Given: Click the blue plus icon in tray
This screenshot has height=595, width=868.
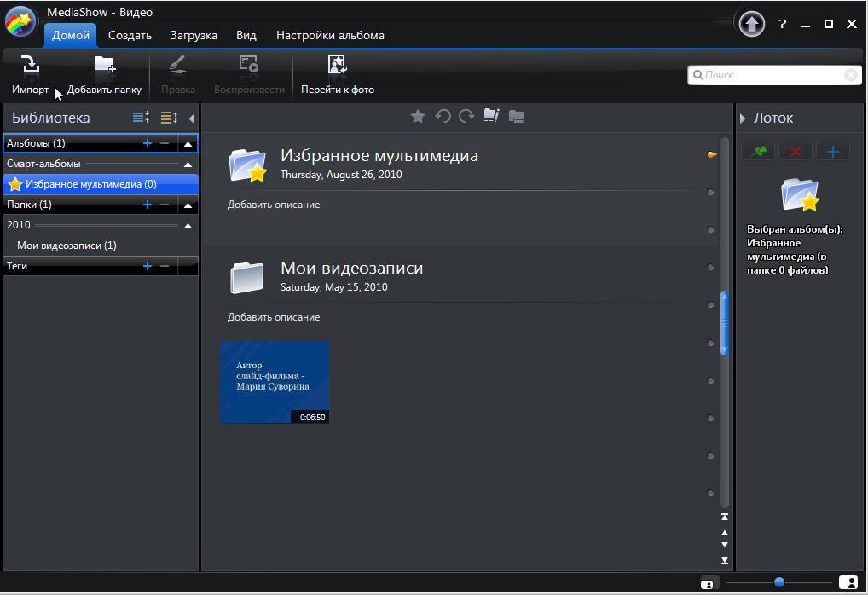Looking at the screenshot, I should [833, 152].
